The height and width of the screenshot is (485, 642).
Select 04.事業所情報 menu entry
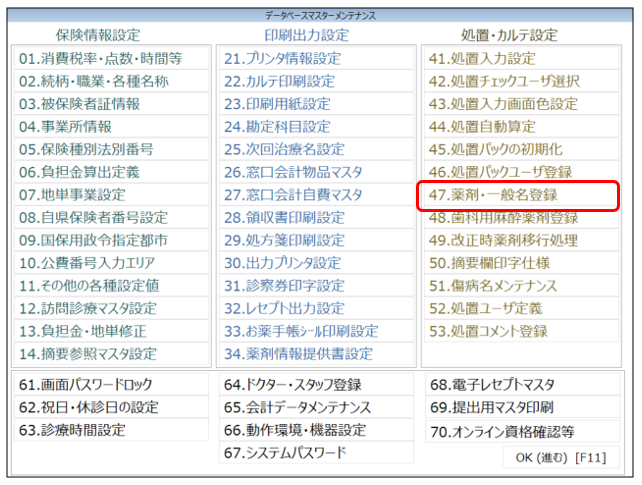[65, 127]
